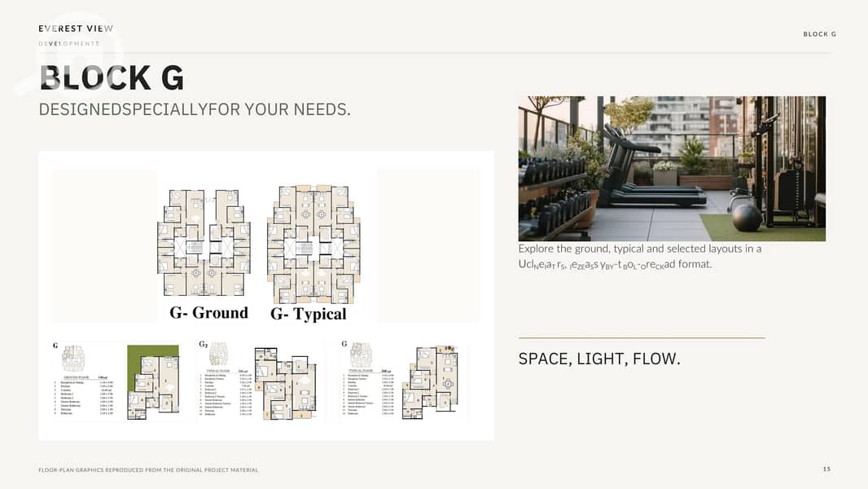This screenshot has height=489, width=868.
Task: Click the 'DESIGNEDSPECIALLYFOR YOUR NEEDS.' tagline
Action: (195, 110)
